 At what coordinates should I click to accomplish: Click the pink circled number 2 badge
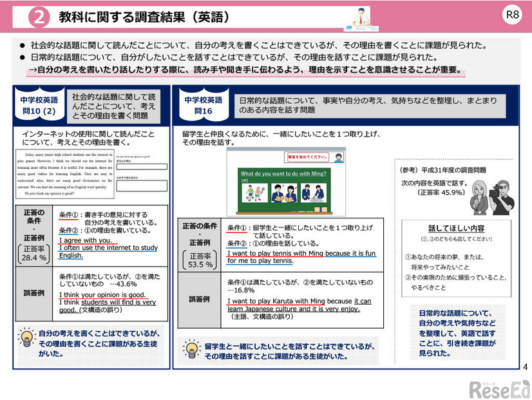pyautogui.click(x=39, y=17)
